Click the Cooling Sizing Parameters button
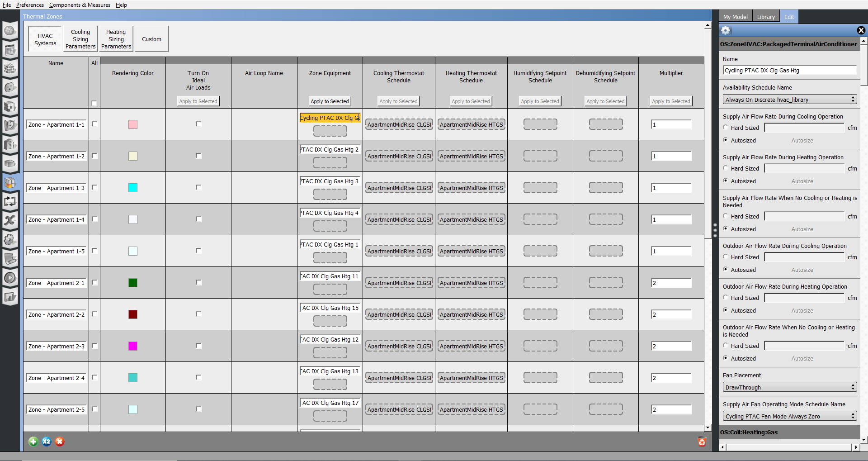 [x=80, y=39]
